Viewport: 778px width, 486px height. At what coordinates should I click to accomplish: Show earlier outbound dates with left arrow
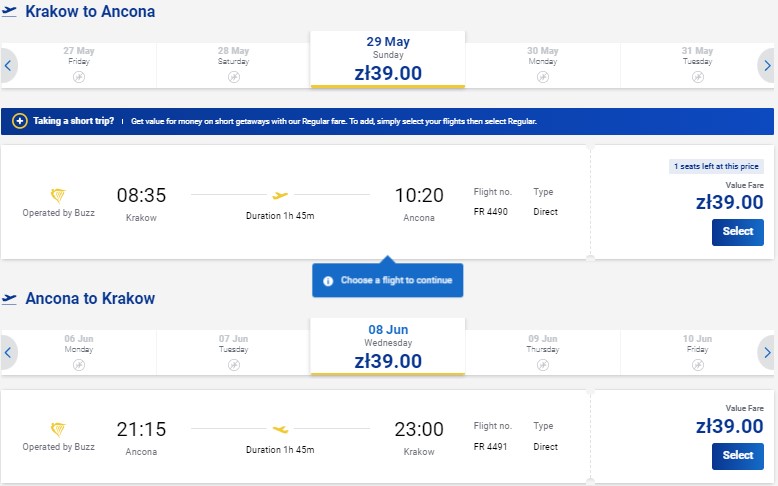click(8, 66)
